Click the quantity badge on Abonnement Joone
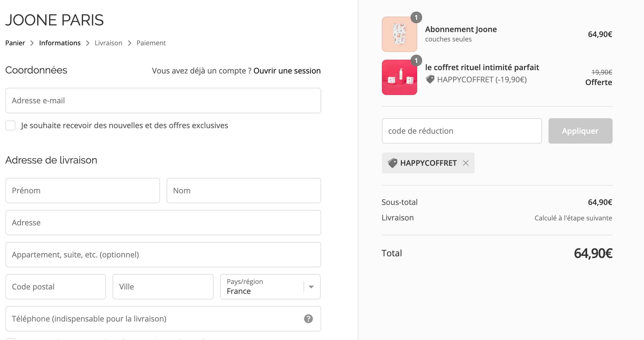 tap(416, 17)
